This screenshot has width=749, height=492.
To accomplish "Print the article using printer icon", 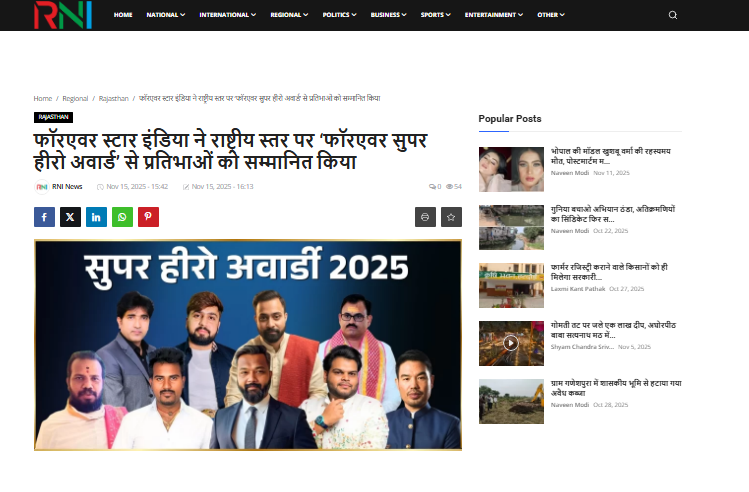I will [x=425, y=217].
